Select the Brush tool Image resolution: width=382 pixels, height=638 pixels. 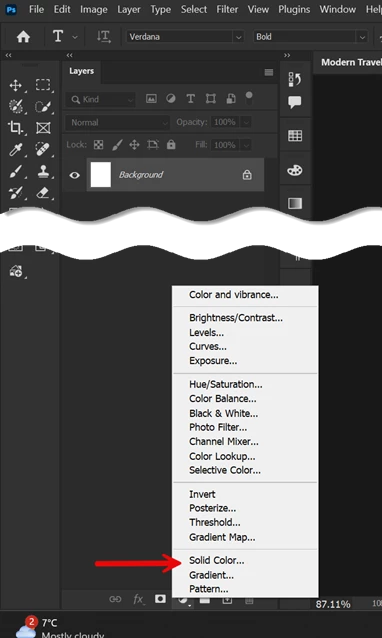pyautogui.click(x=15, y=172)
